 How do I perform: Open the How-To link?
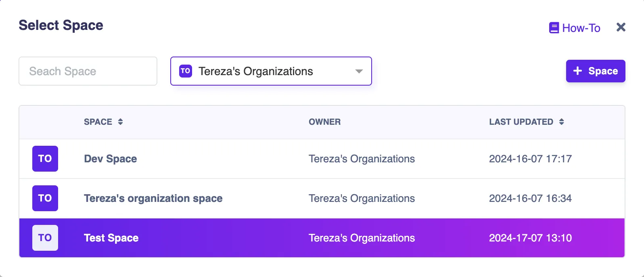581,28
